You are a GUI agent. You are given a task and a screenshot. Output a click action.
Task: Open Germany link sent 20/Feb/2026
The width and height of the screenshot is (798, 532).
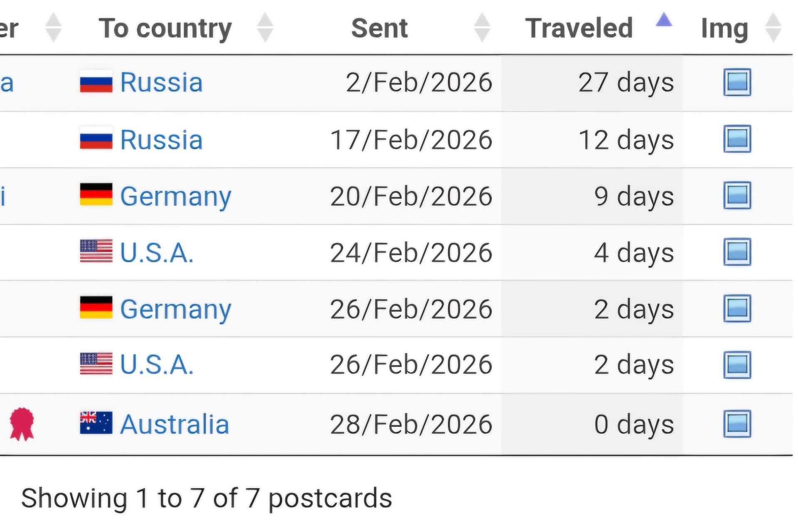(175, 196)
